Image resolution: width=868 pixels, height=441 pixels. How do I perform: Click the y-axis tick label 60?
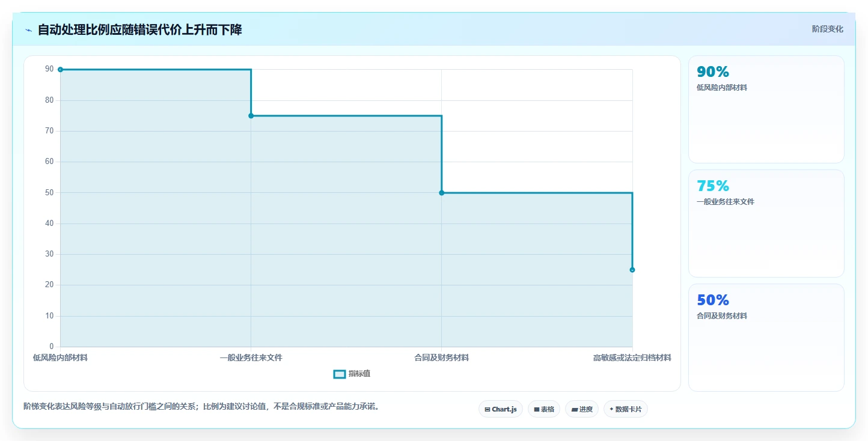pos(49,162)
